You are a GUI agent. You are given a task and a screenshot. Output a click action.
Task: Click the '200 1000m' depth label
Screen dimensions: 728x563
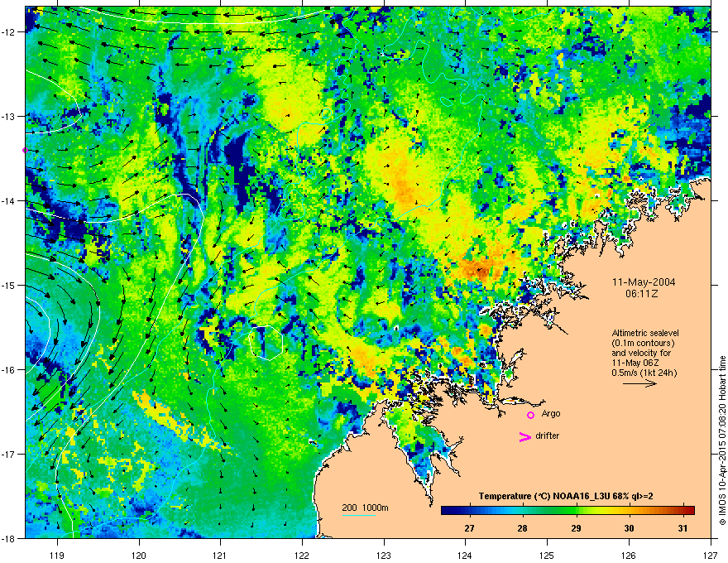click(x=365, y=508)
